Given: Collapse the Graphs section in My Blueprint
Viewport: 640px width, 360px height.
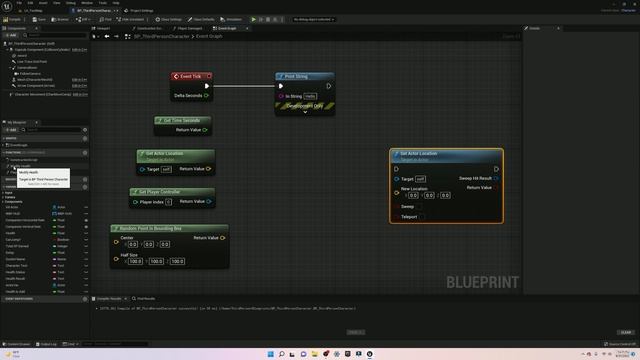Looking at the screenshot, I should pyautogui.click(x=3, y=138).
